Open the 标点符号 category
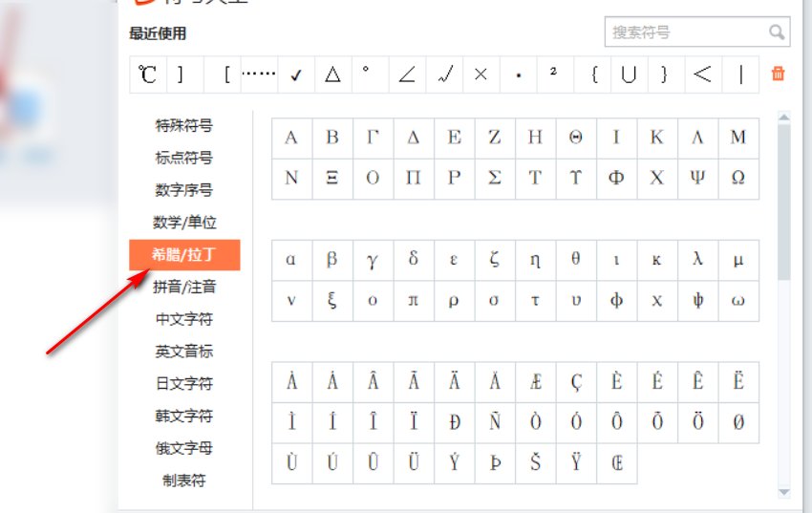Screen dimensions: 812x513 coord(184,158)
